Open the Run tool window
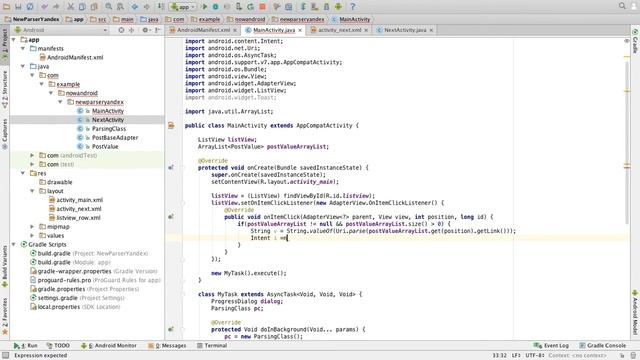Image resolution: width=640 pixels, height=360 pixels. point(25,346)
